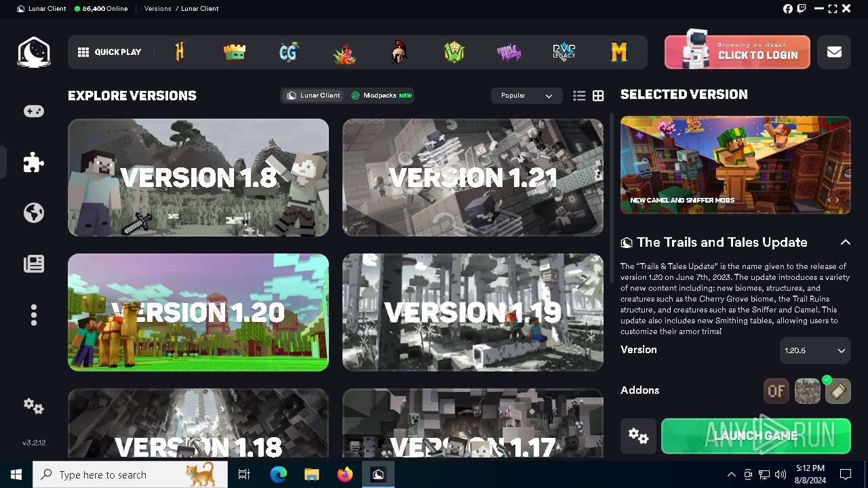Select the Version 1.21 card
Image resolution: width=868 pixels, height=488 pixels.
pyautogui.click(x=473, y=178)
